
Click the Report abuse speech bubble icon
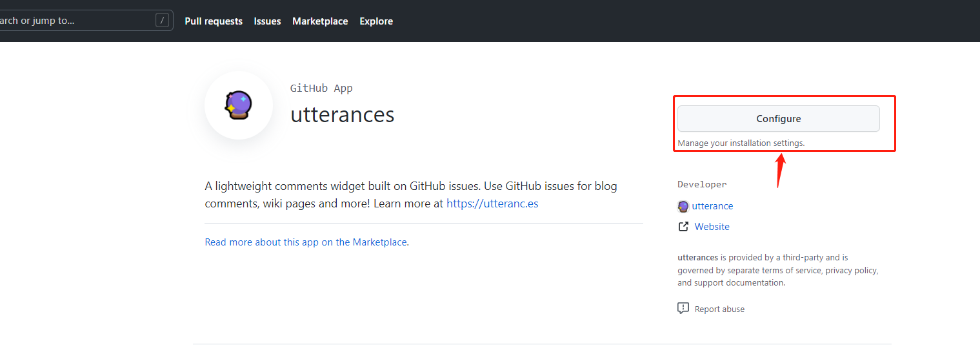[x=683, y=309]
